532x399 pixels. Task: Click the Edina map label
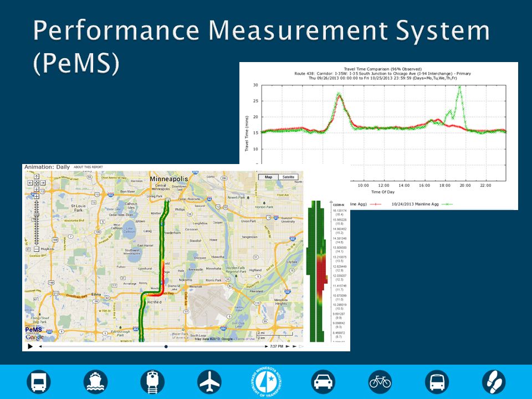point(96,294)
